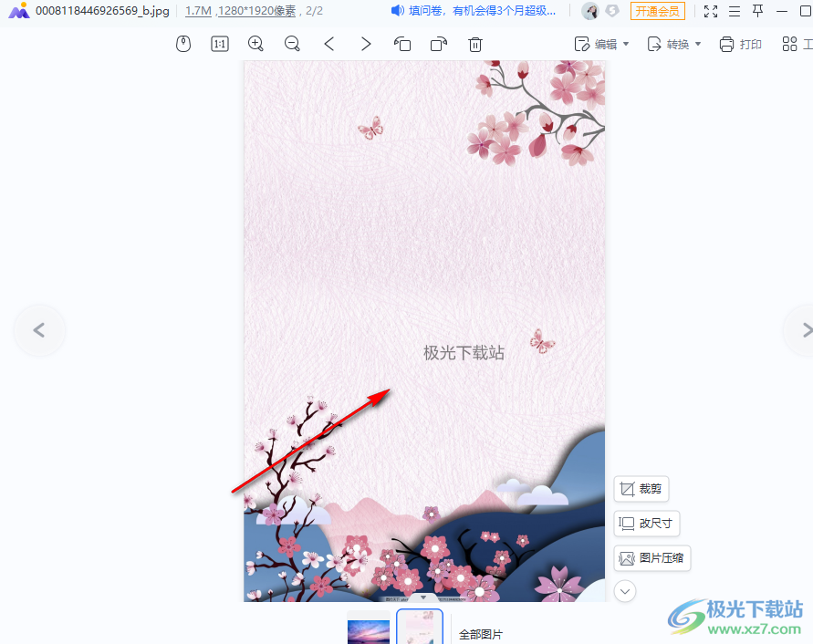813x644 pixels.
Task: Show image at 1:1 actual size
Action: [220, 44]
